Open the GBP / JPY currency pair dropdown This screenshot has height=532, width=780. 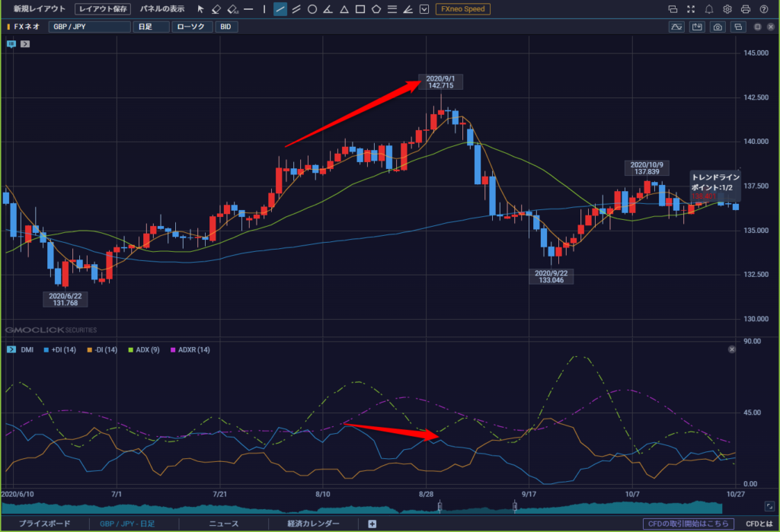click(x=90, y=27)
